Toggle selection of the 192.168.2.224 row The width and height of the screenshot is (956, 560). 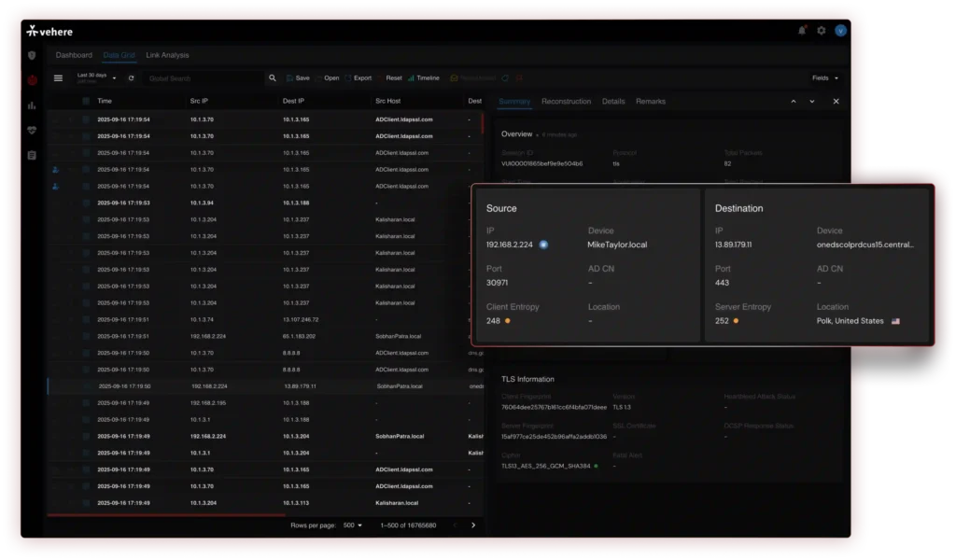coord(86,384)
